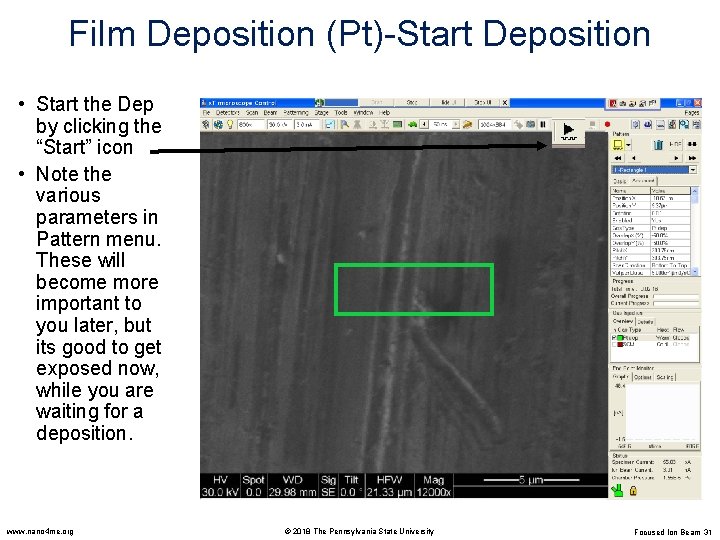Screen dimensions: 720x540
Task: Click the red record circle icon
Action: [607, 124]
